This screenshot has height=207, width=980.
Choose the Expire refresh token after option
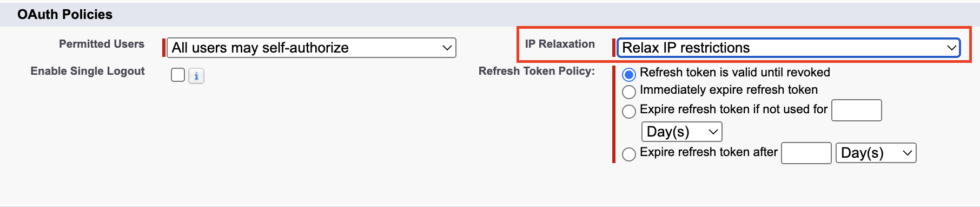click(628, 154)
